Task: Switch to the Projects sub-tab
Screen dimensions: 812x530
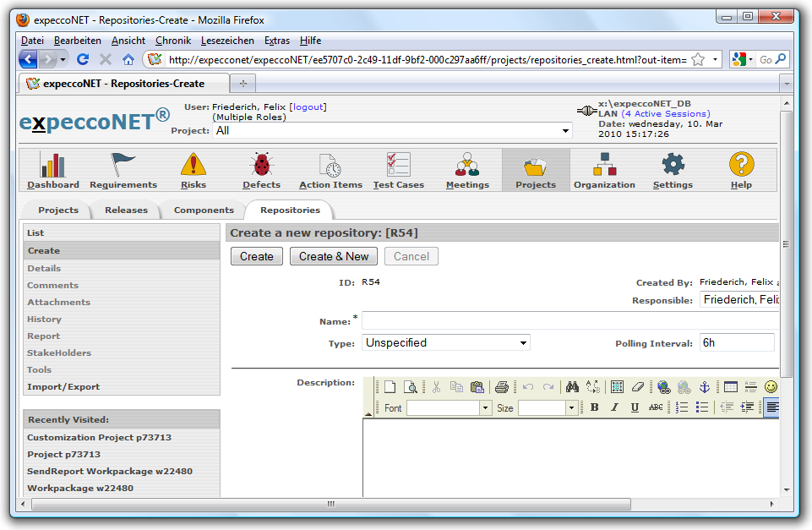Action: [58, 210]
